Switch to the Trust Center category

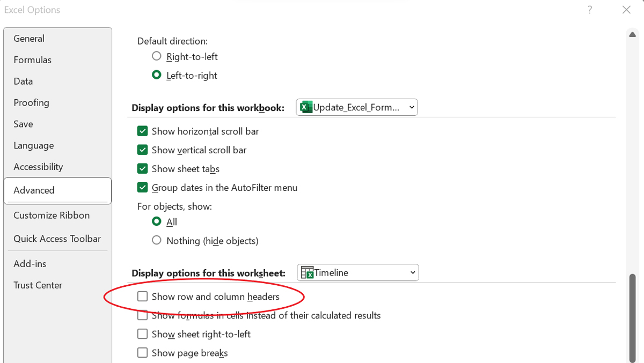click(38, 285)
